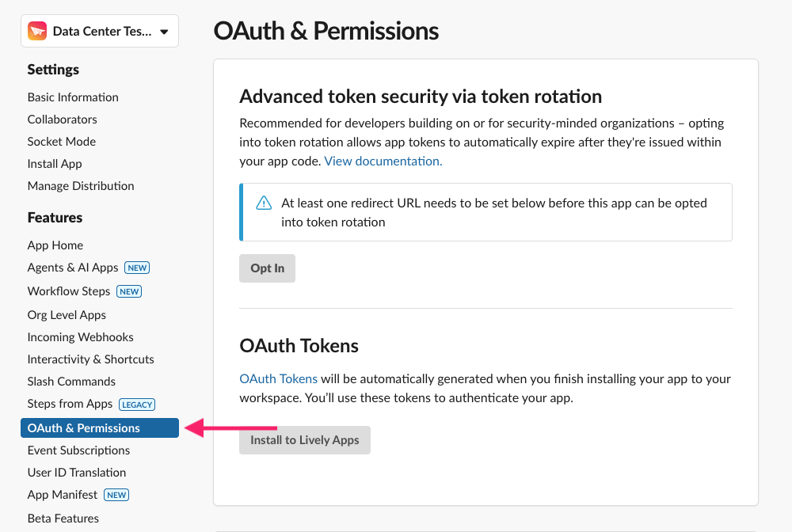Click the dropdown chevron next to the app name
792x532 pixels.
pos(165,30)
